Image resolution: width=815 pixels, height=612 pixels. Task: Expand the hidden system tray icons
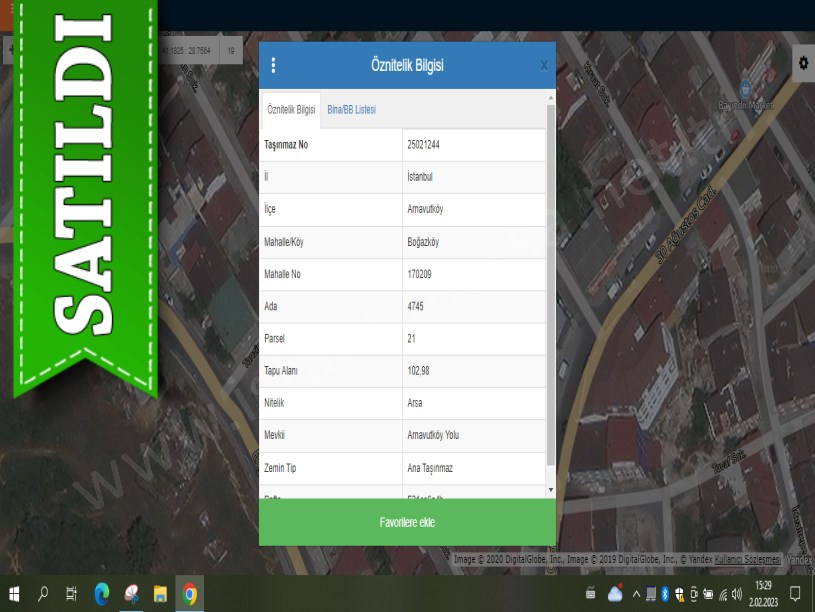(636, 594)
